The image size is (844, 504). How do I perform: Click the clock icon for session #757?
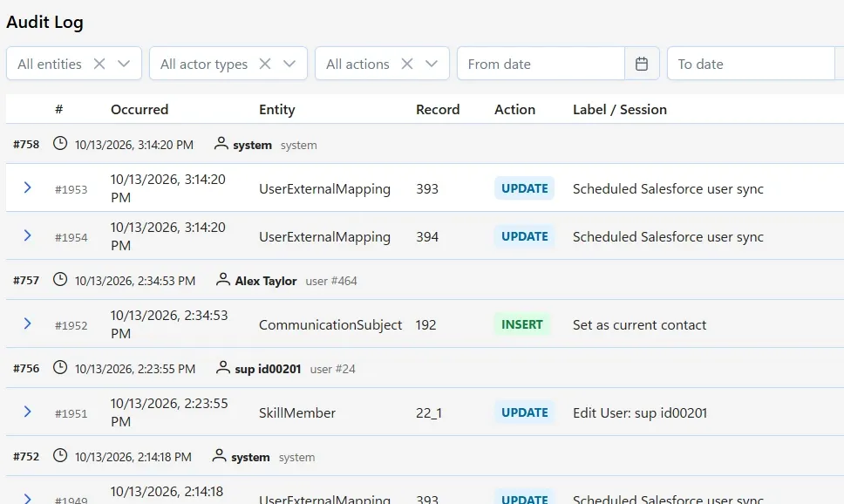click(x=60, y=279)
